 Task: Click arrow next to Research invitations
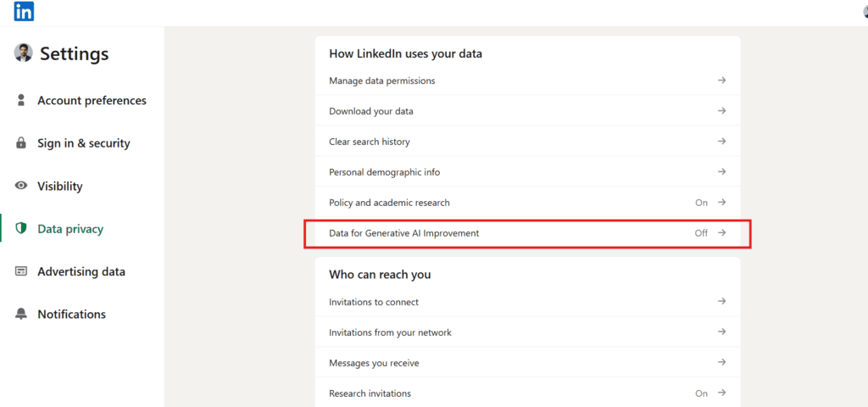point(721,393)
